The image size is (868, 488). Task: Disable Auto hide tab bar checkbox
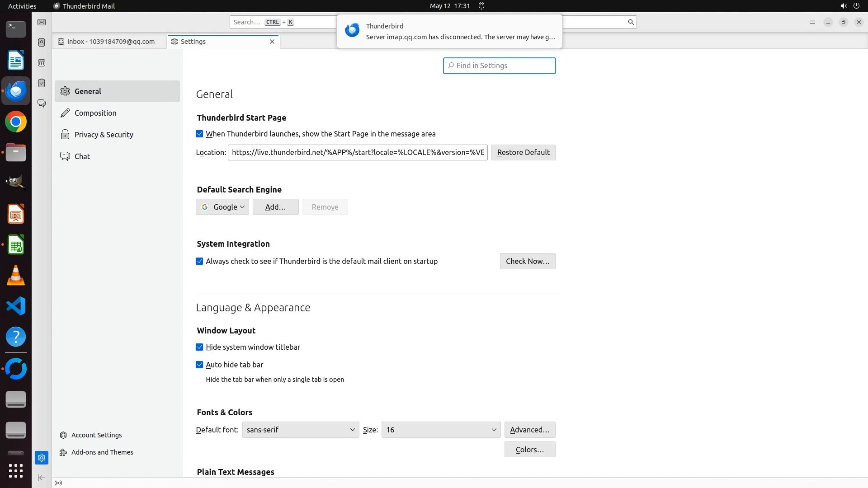point(199,365)
